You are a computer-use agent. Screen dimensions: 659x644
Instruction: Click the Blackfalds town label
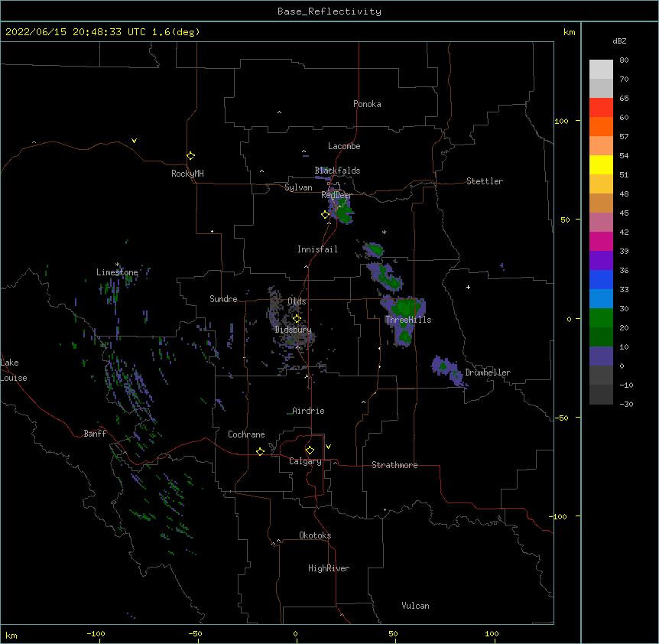337,171
